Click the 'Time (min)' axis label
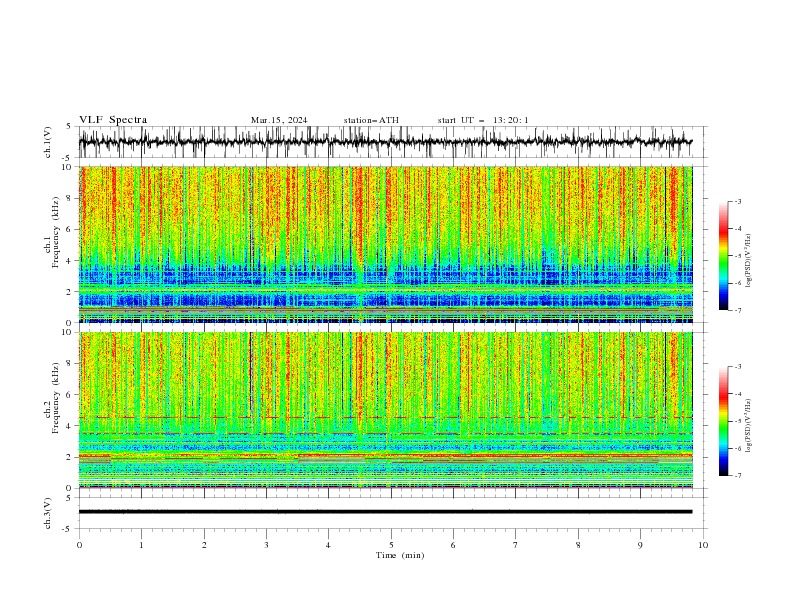792x612 pixels. 400,555
